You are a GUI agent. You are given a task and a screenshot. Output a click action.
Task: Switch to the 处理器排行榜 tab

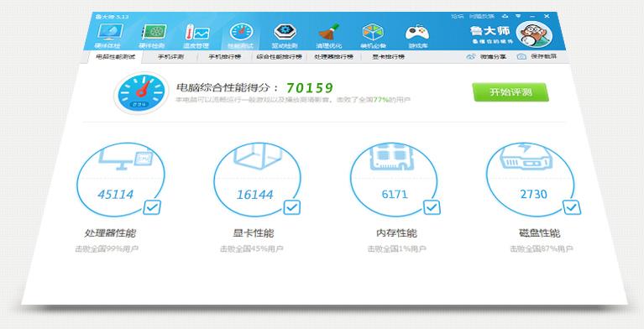(333, 57)
